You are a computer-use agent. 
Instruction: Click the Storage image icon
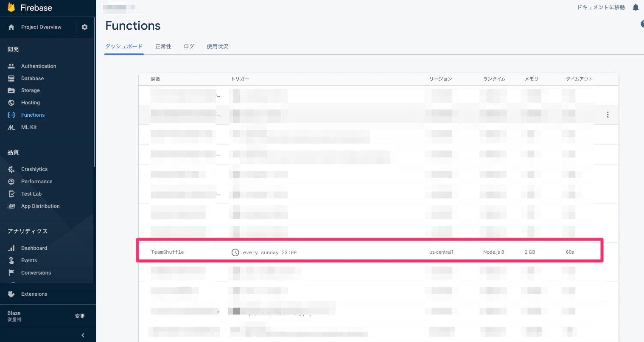pos(11,90)
